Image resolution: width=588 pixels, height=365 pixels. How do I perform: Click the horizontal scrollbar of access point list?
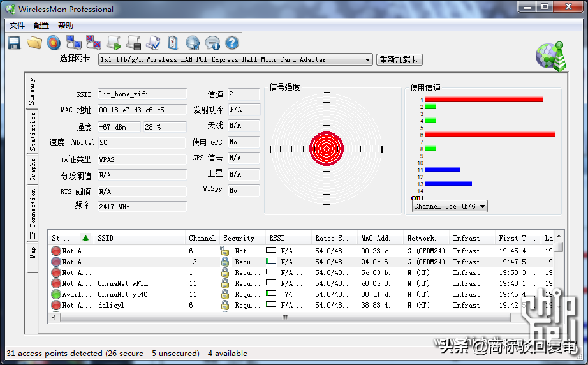285,318
